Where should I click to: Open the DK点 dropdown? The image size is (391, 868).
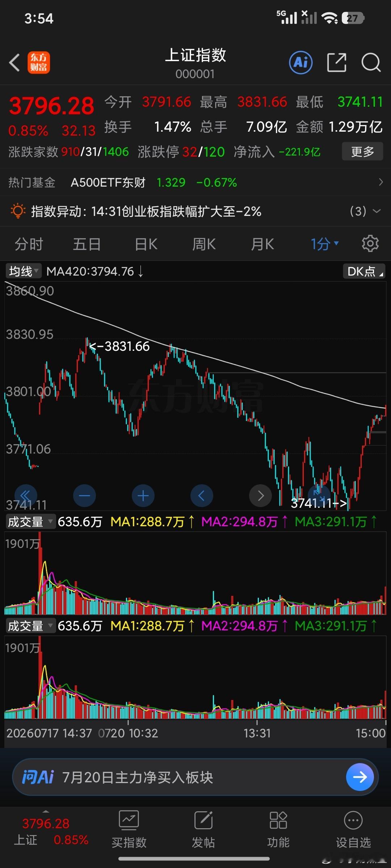point(364,271)
